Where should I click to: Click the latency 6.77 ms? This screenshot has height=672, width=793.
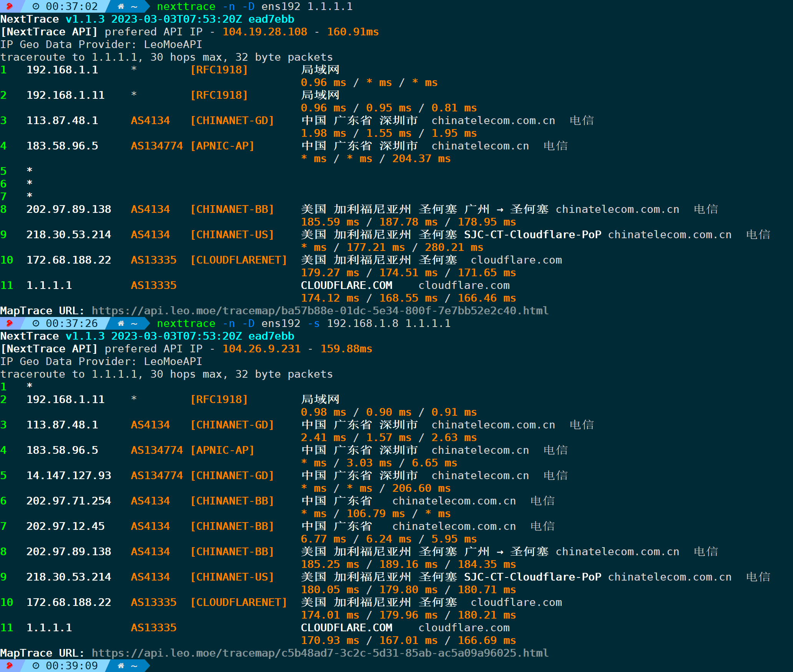(x=323, y=539)
